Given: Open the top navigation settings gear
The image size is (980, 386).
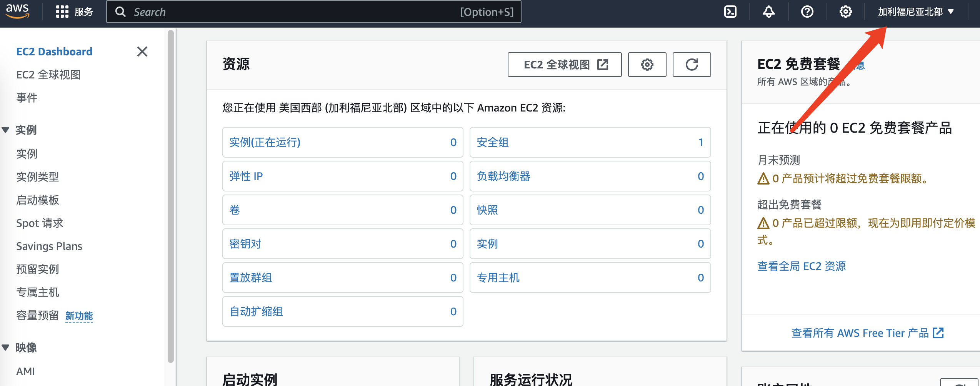Looking at the screenshot, I should (845, 12).
